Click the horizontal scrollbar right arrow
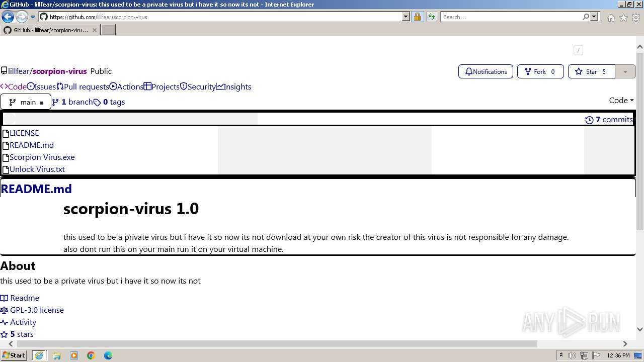This screenshot has width=644, height=362. [x=625, y=344]
